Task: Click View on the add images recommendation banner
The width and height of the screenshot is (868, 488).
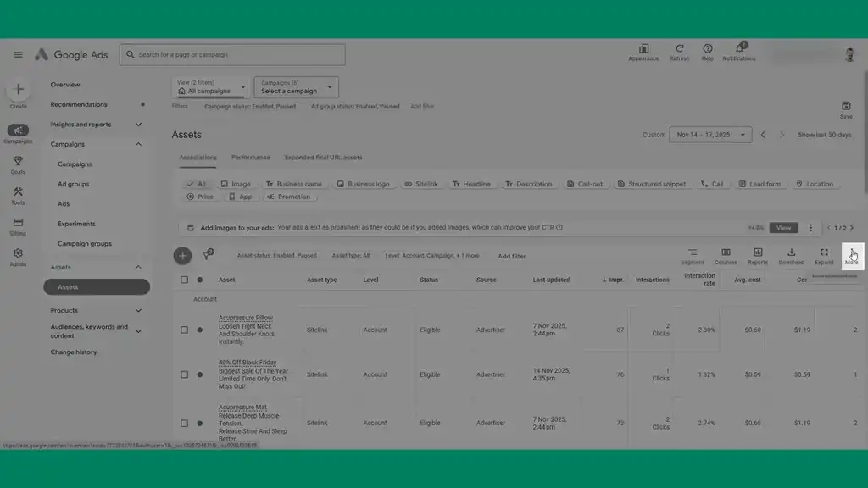Action: coord(782,227)
